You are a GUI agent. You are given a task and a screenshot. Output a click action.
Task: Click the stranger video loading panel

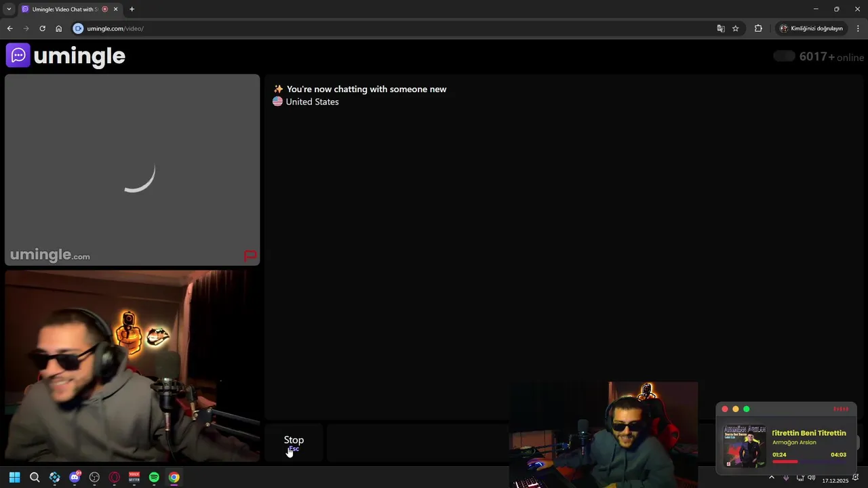[132, 169]
